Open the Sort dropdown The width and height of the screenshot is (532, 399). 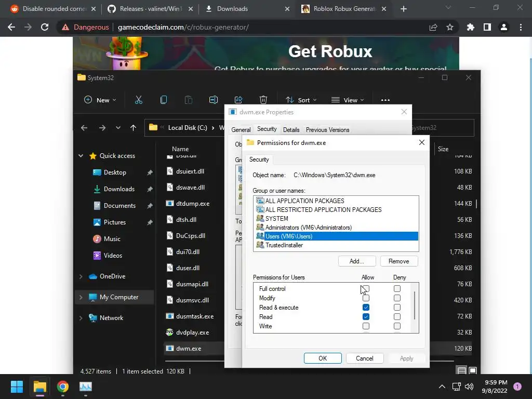pos(301,100)
